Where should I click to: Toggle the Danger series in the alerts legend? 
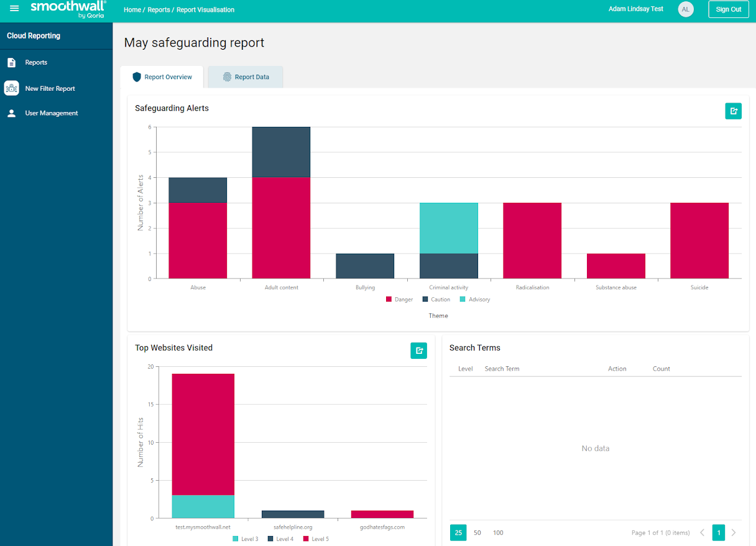point(399,299)
